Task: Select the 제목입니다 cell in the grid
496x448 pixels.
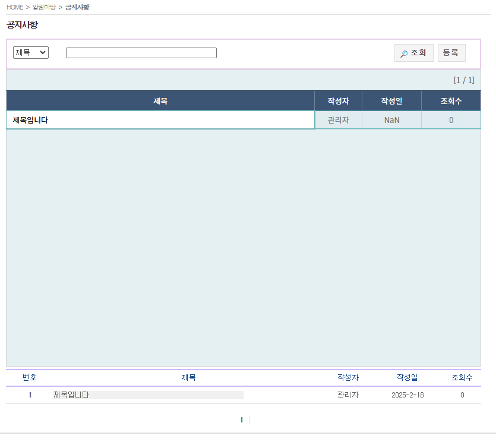Action: (160, 120)
